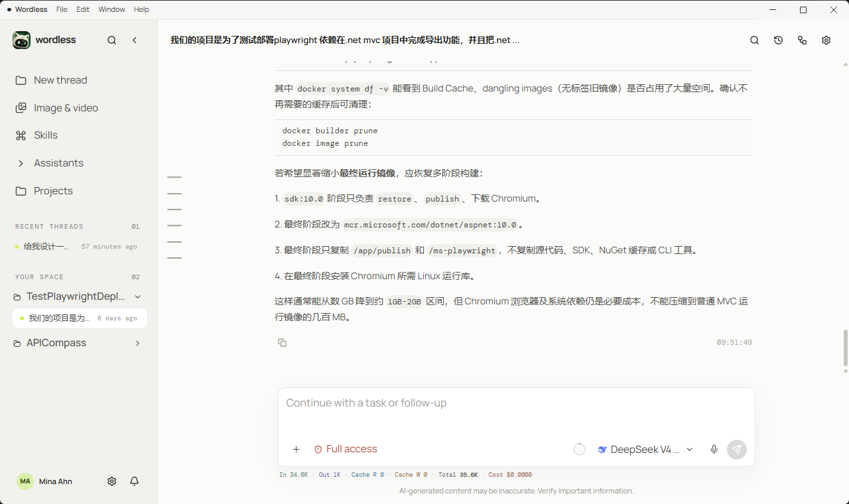
Task: Click the 'docker system df -v' inline code
Action: pos(343,89)
